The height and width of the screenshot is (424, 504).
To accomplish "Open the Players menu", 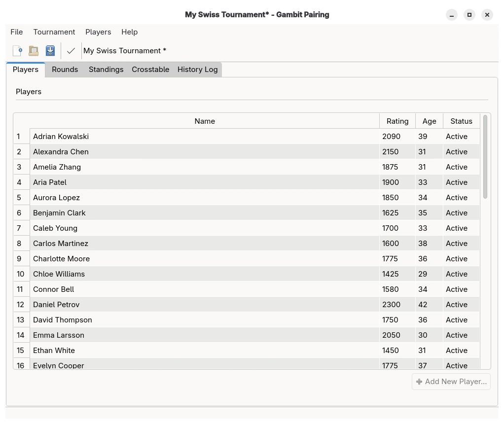I will coord(98,32).
